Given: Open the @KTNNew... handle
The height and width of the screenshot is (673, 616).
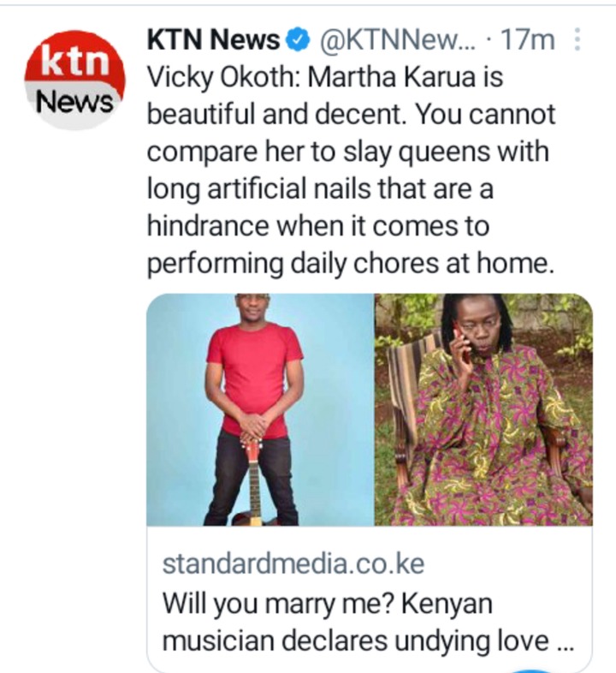Looking at the screenshot, I should pyautogui.click(x=397, y=40).
